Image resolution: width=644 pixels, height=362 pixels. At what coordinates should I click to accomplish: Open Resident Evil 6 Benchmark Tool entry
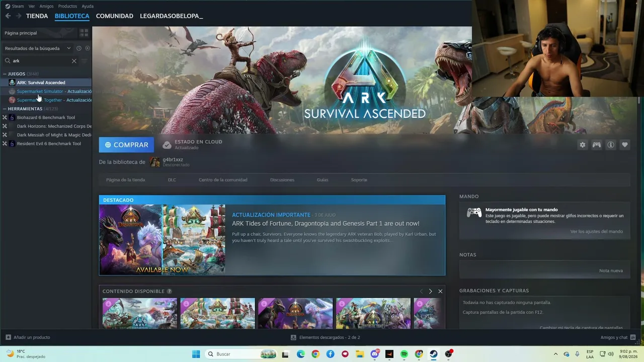(x=46, y=144)
